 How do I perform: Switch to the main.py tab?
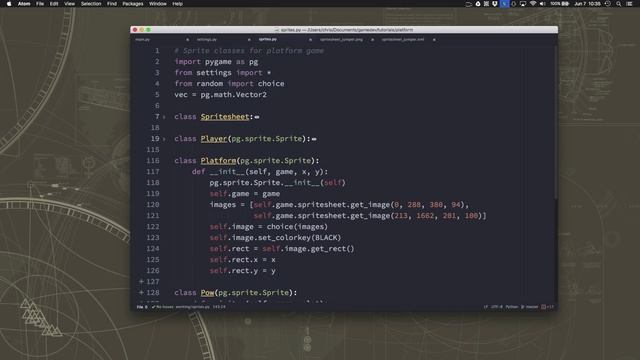coord(143,40)
